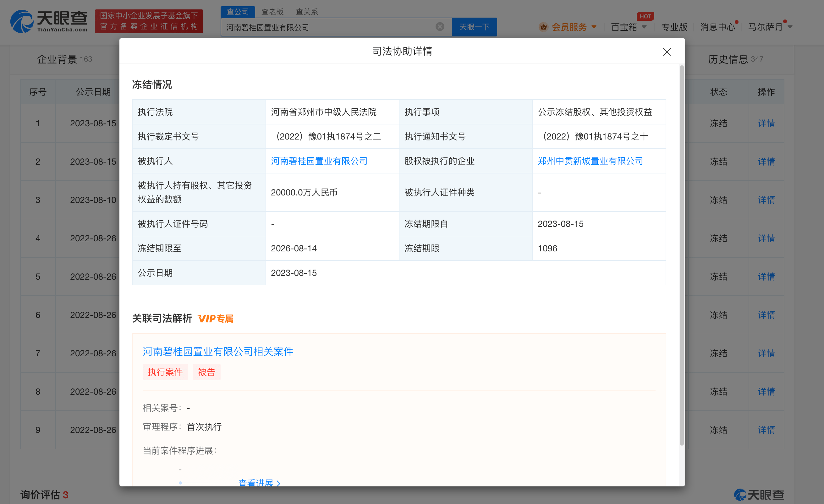Open the 河南碧桂园置业有限公司相关案件 link
Screen dimensions: 824x504
pyautogui.click(x=218, y=352)
